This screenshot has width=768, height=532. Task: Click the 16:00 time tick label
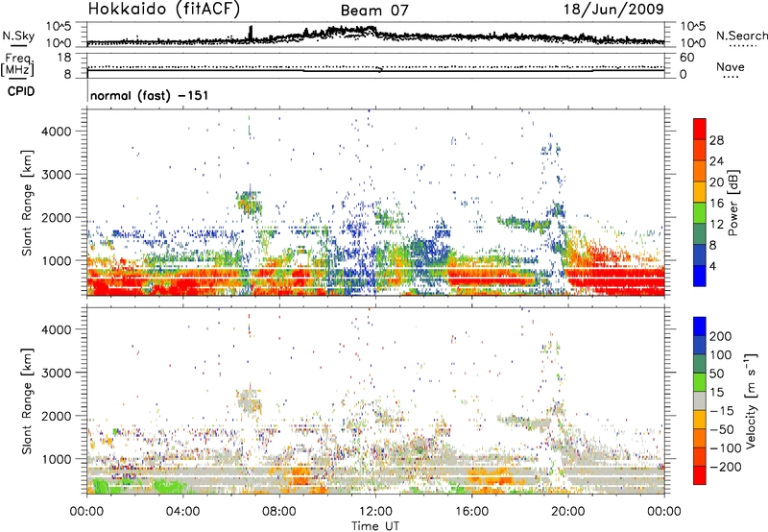471,512
